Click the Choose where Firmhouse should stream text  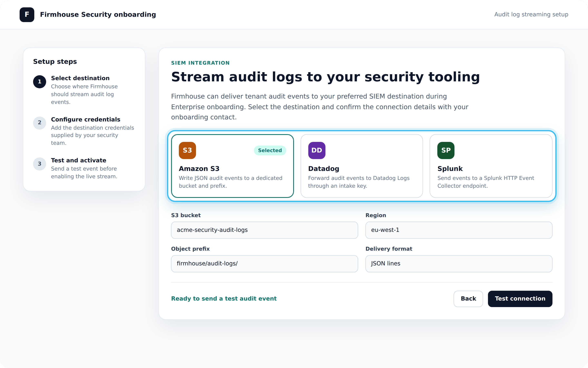click(84, 94)
